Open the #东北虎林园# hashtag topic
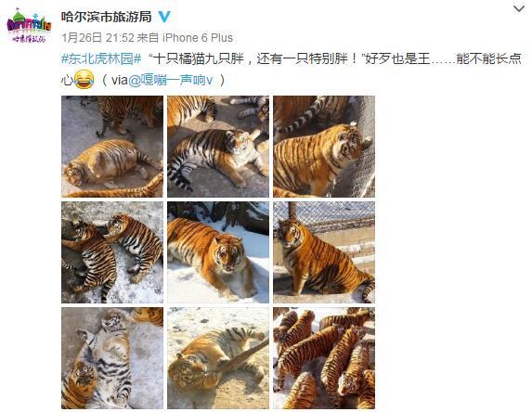Viewport: 532px width, 412px height. click(x=101, y=59)
